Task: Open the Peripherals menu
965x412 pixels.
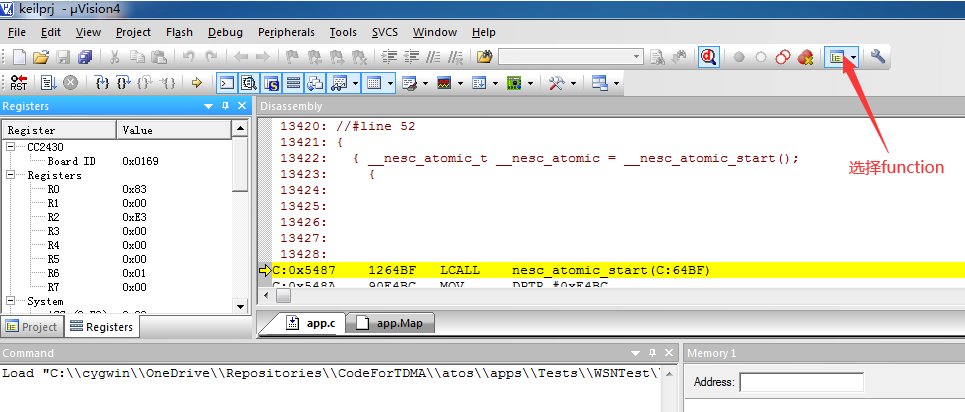Action: pyautogui.click(x=286, y=32)
